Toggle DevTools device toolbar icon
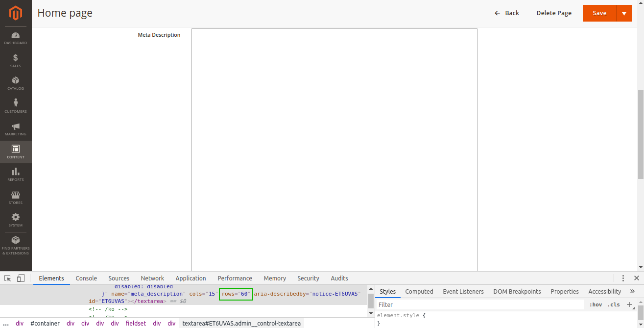This screenshot has width=644, height=328. [x=21, y=278]
